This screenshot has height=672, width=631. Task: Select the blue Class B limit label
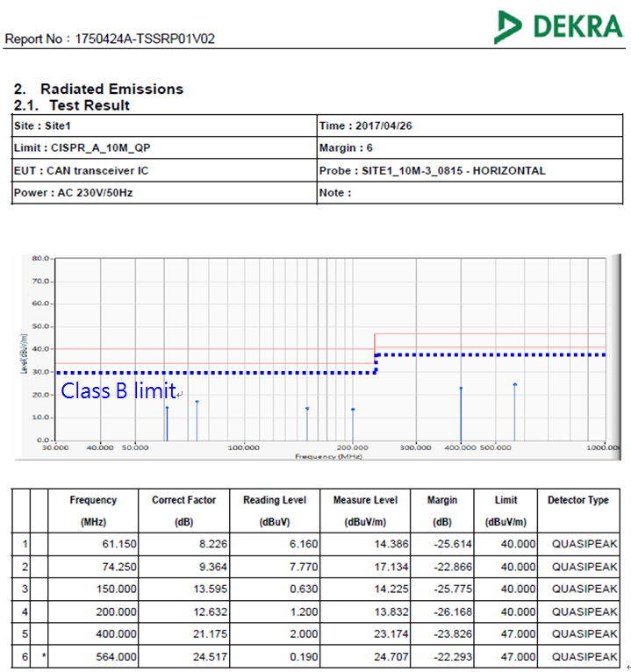(x=118, y=390)
